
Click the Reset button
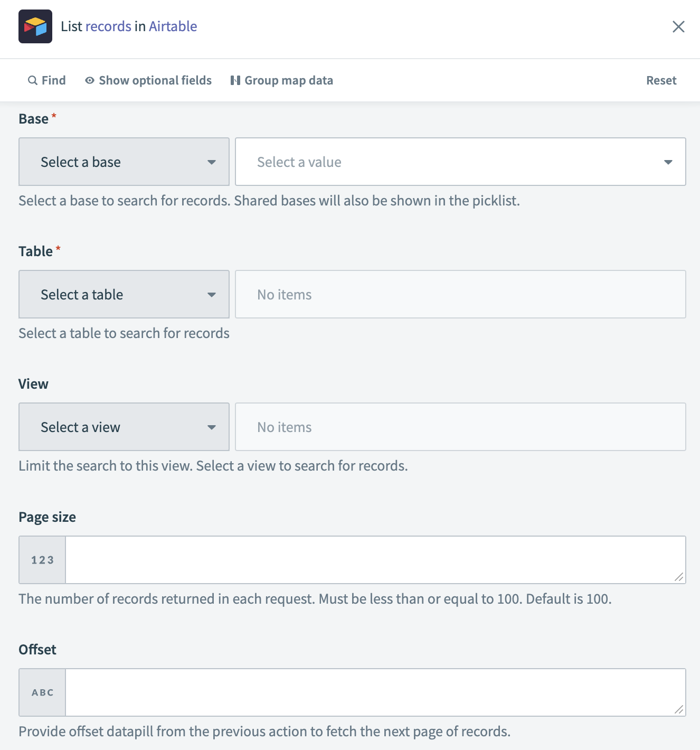coord(661,80)
